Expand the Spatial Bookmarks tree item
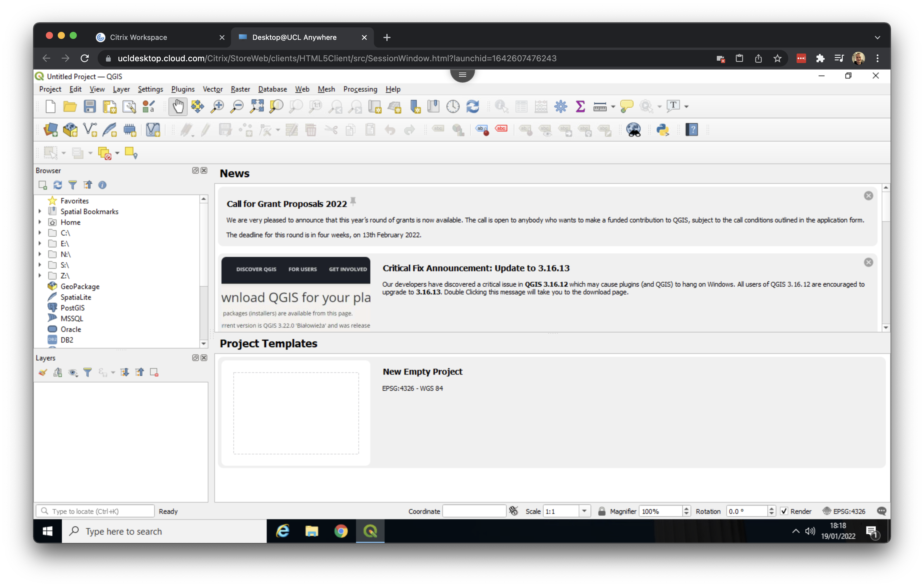Viewport: 924px width, 587px height. click(40, 211)
